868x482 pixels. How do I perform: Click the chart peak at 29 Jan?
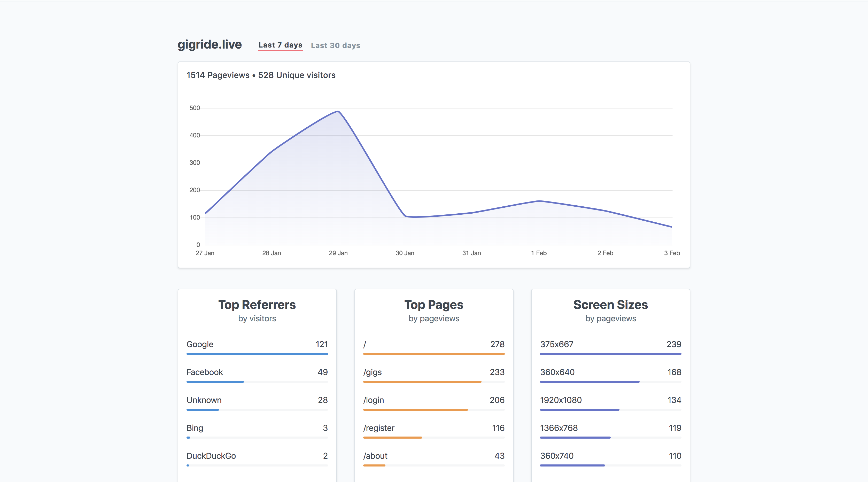[x=338, y=112]
